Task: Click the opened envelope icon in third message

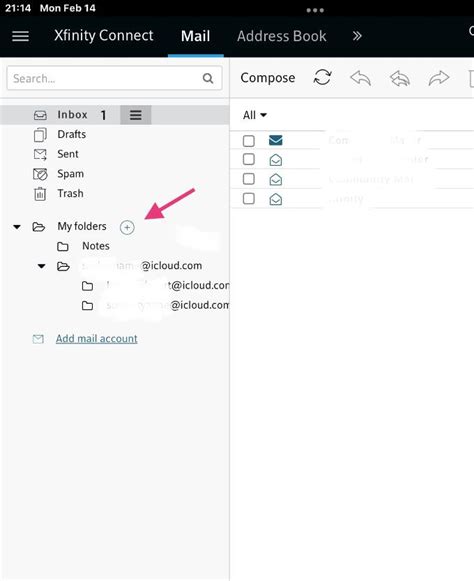Action: 275,180
